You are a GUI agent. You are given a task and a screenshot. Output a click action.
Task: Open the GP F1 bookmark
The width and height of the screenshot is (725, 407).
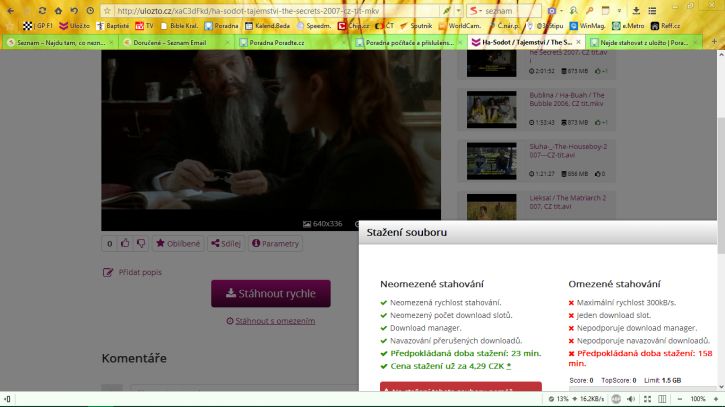pos(38,26)
